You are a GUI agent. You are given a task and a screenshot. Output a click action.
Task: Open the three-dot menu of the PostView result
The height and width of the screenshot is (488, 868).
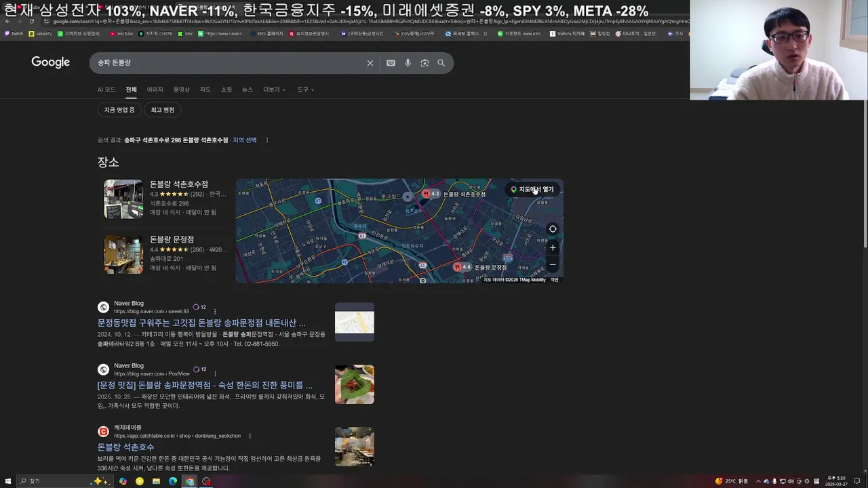pos(216,374)
